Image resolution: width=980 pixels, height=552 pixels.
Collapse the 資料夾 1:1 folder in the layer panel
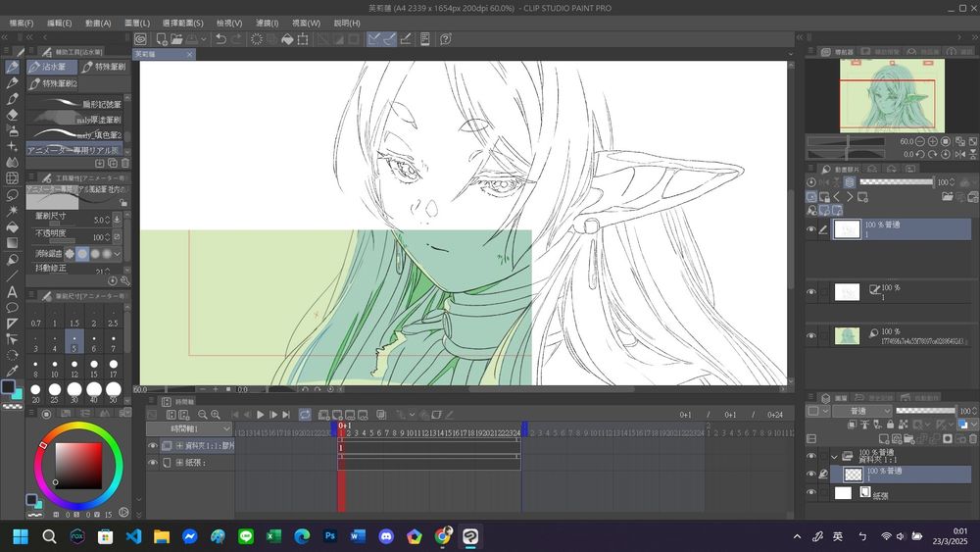[x=834, y=456]
